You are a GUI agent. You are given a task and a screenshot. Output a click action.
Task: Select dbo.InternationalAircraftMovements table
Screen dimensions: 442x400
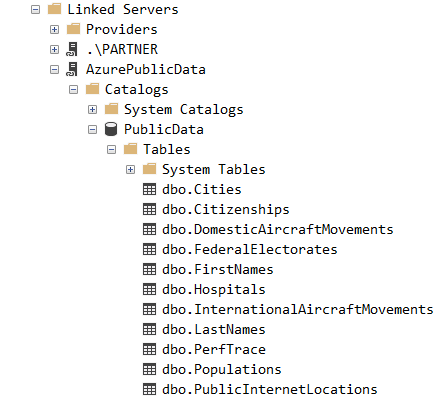click(x=298, y=309)
